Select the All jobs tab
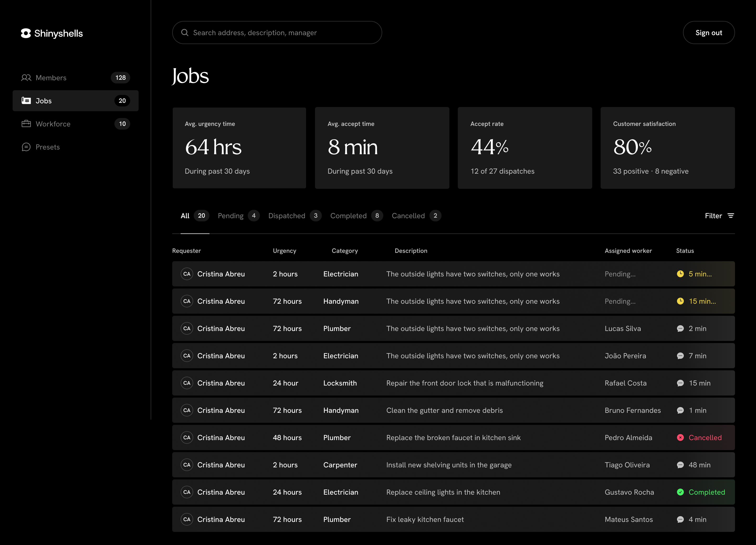The height and width of the screenshot is (545, 756). pos(195,216)
